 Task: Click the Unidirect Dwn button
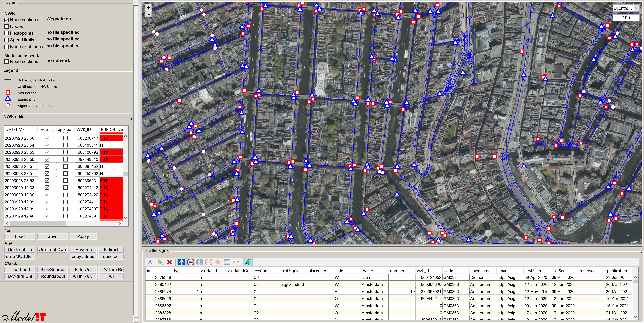point(52,250)
